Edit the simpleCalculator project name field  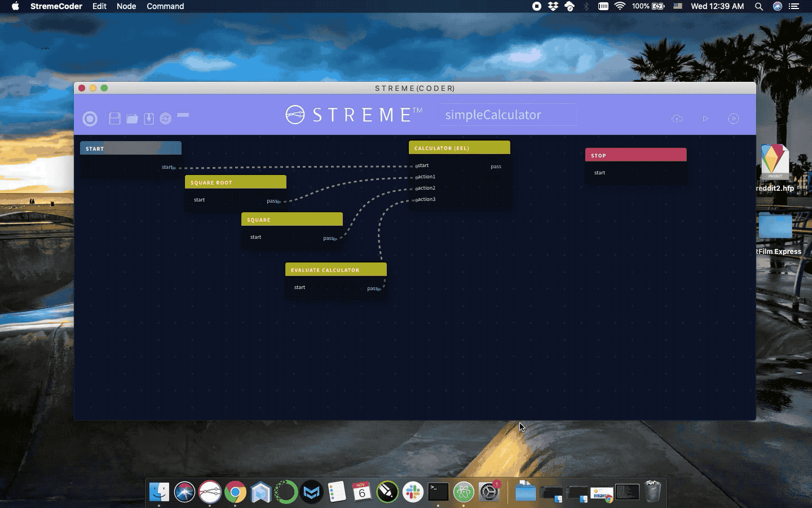507,115
